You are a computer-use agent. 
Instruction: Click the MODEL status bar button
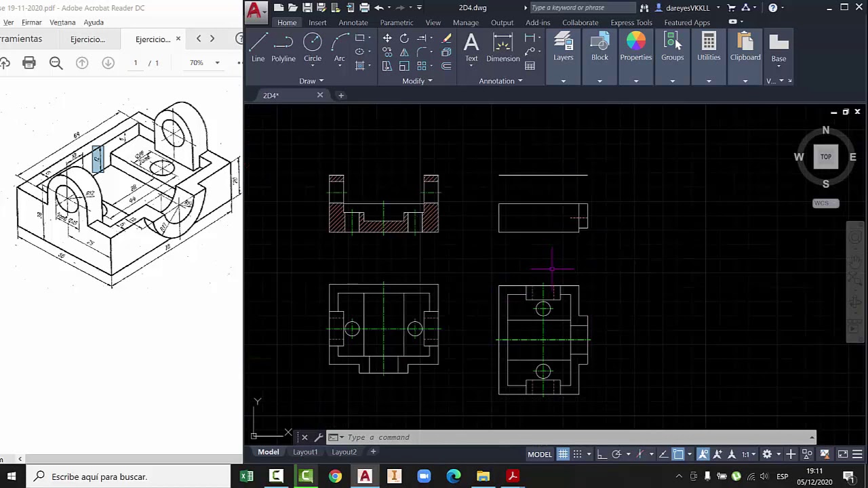540,454
